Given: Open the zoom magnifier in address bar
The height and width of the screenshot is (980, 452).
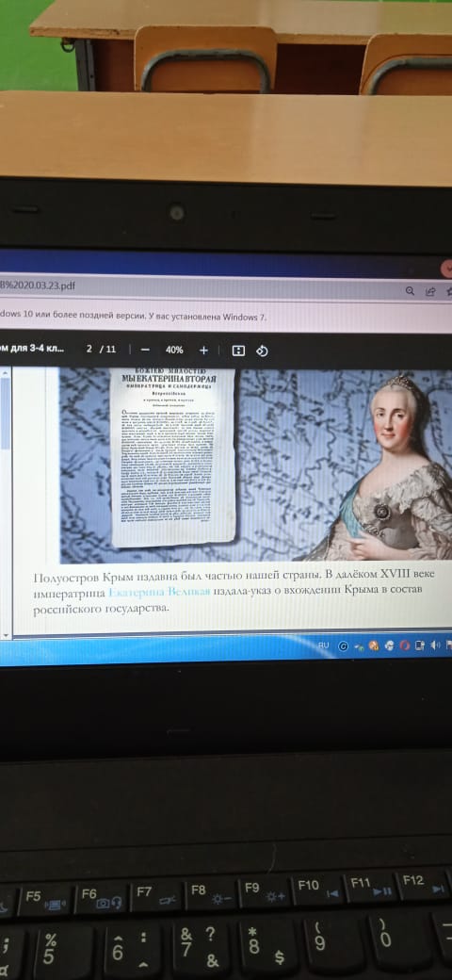Looking at the screenshot, I should click(x=411, y=290).
